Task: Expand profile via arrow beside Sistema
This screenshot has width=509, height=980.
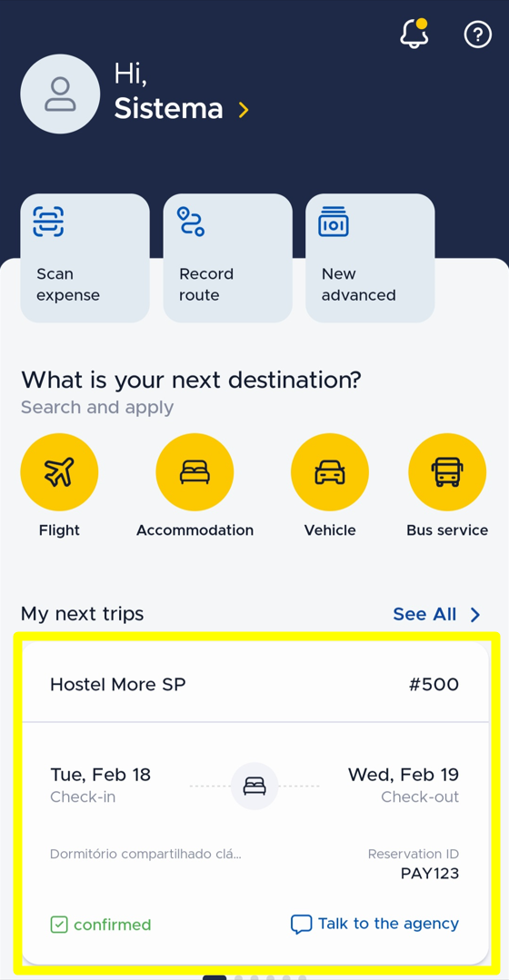Action: 244,110
